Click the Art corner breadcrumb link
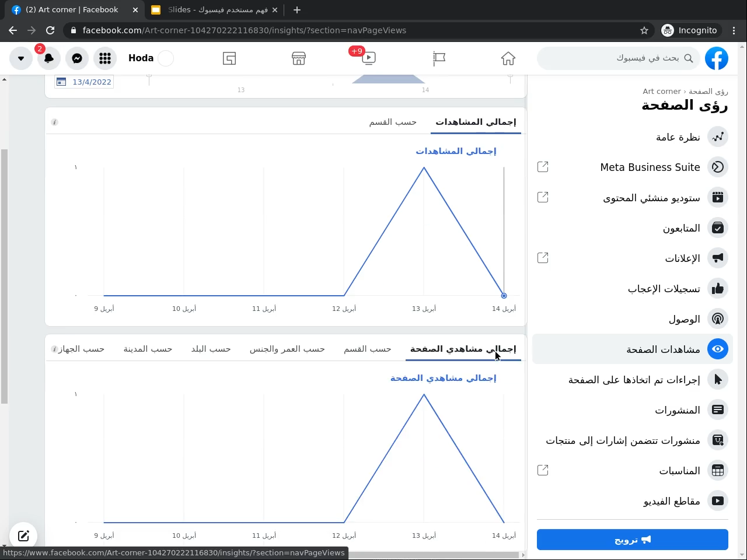This screenshot has width=747, height=560. click(662, 92)
